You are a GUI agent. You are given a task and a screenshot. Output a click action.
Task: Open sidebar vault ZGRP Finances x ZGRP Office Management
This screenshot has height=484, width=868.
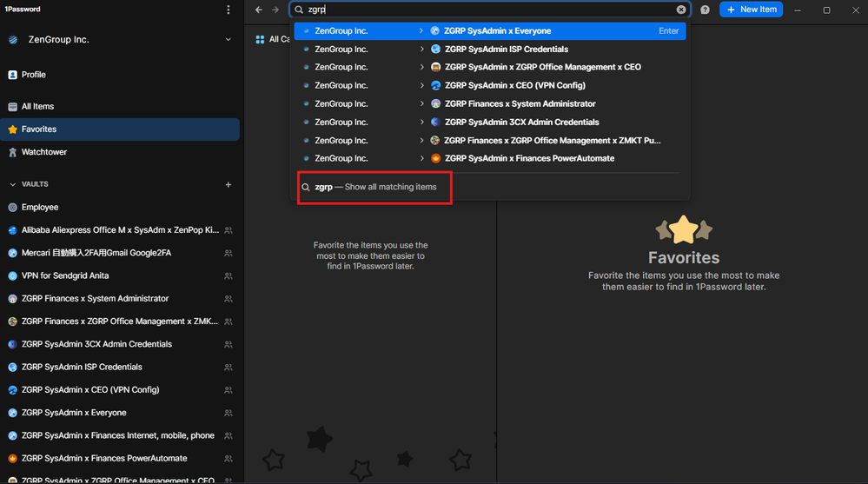120,322
